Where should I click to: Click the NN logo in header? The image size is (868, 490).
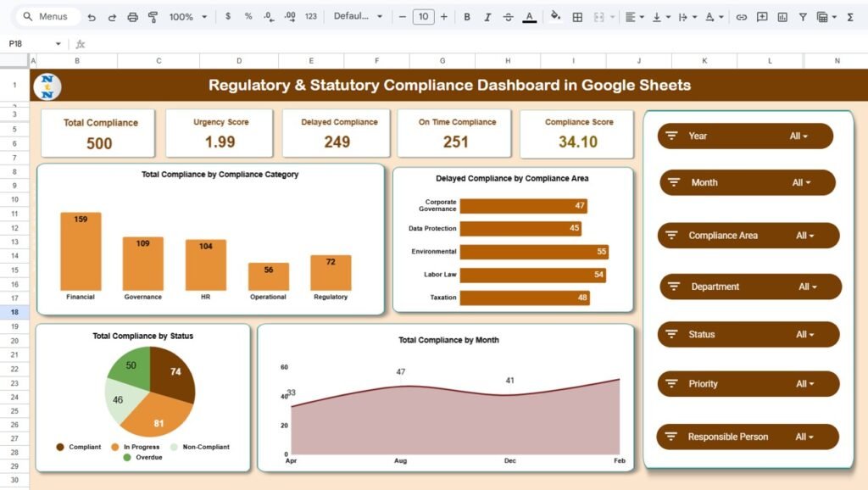pos(47,86)
